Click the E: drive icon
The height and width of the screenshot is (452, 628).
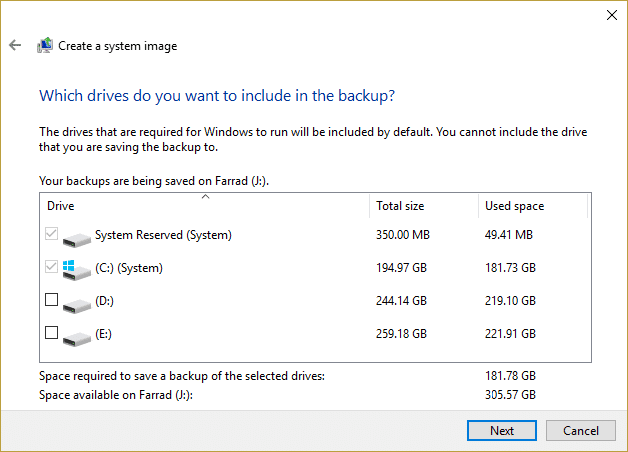tap(76, 338)
